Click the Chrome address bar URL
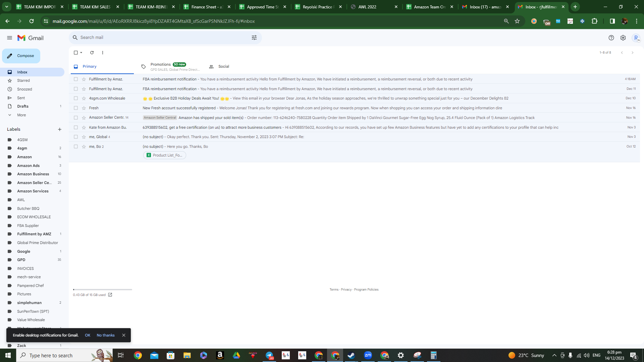Image resolution: width=644 pixels, height=362 pixels. pos(154,21)
